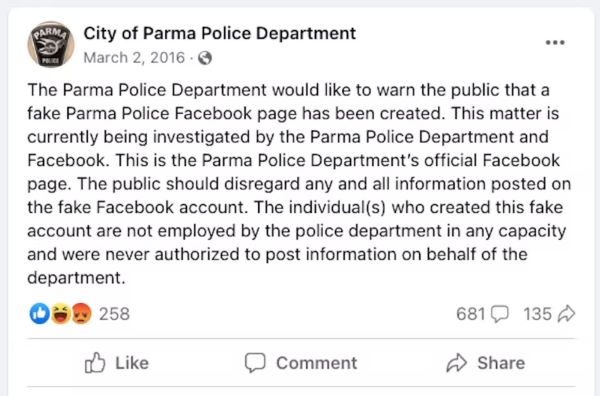Click the speech bubble icon beside 681
Screen dimensions: 600x396
(499, 314)
